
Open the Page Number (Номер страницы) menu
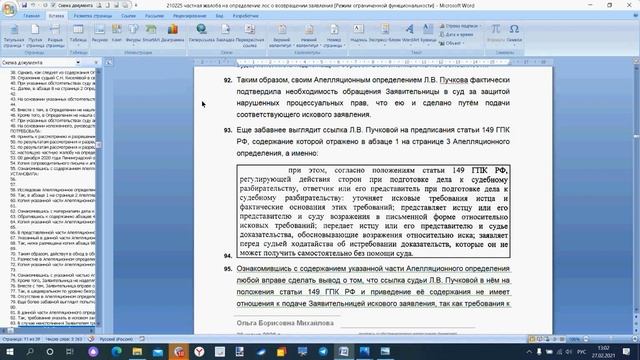click(334, 36)
